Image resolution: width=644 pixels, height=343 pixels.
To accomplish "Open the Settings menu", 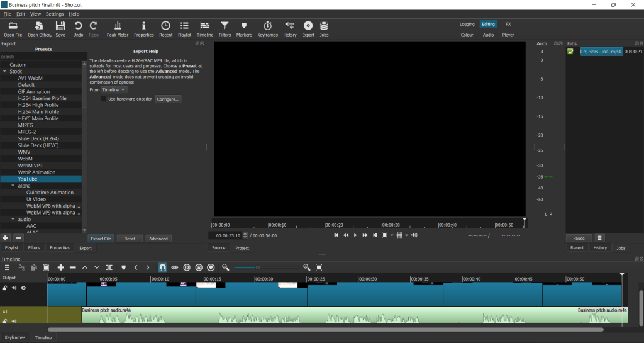I will tap(55, 14).
